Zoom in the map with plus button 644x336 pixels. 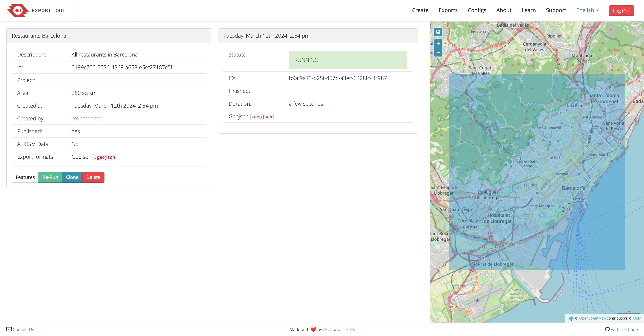(x=438, y=44)
